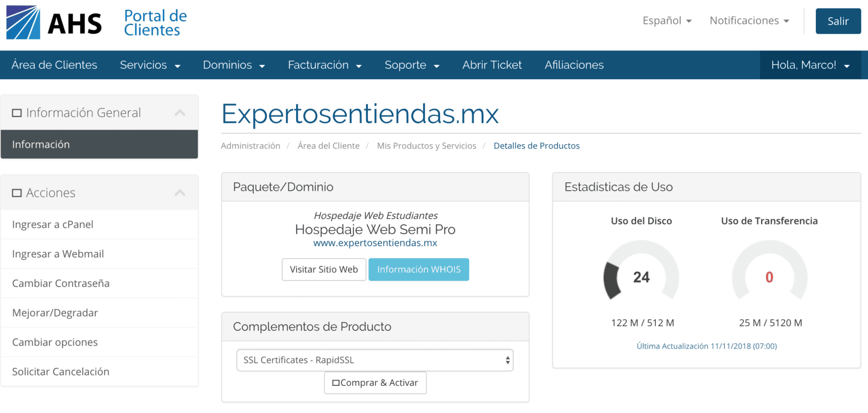Click the disk usage gauge showing 24
868x413 pixels.
point(641,271)
